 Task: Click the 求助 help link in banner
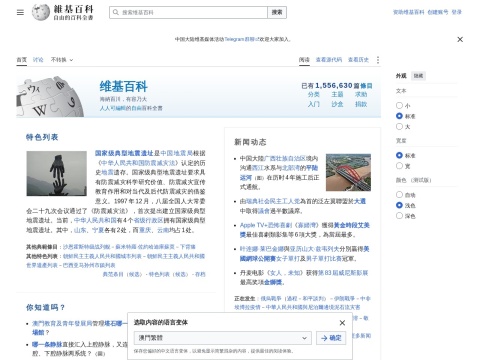click(x=361, y=94)
